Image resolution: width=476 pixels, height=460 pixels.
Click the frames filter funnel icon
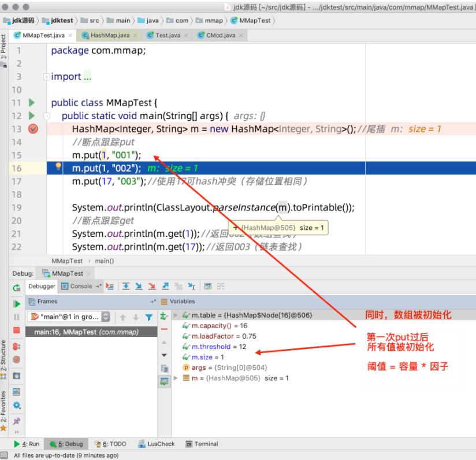tap(149, 318)
